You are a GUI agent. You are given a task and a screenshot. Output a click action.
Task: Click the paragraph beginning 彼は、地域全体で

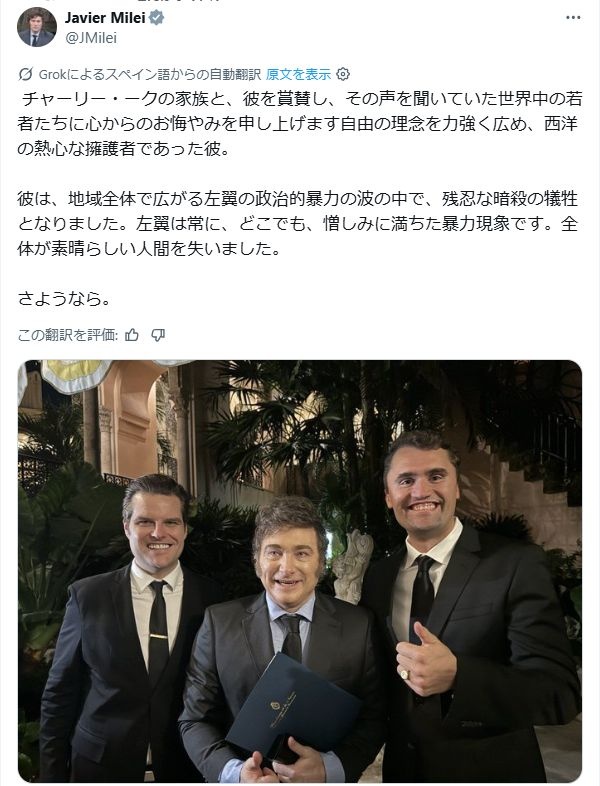[x=298, y=224]
